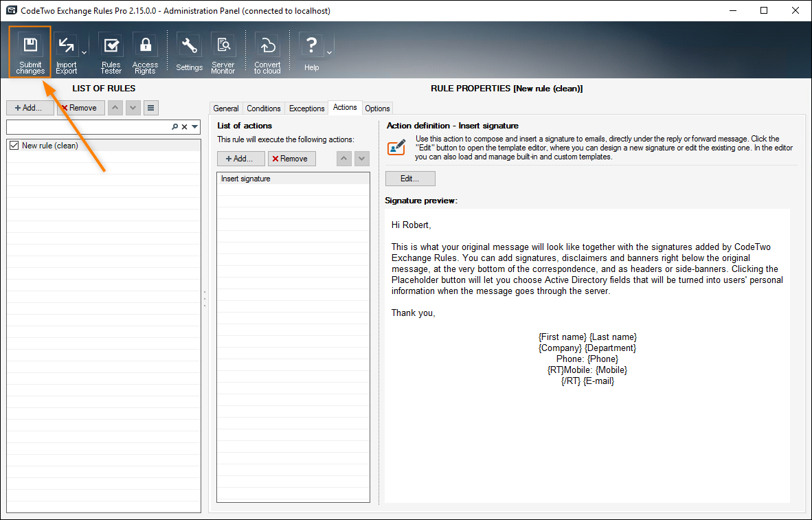Move the selected action down
This screenshot has width=812, height=520.
coord(362,159)
